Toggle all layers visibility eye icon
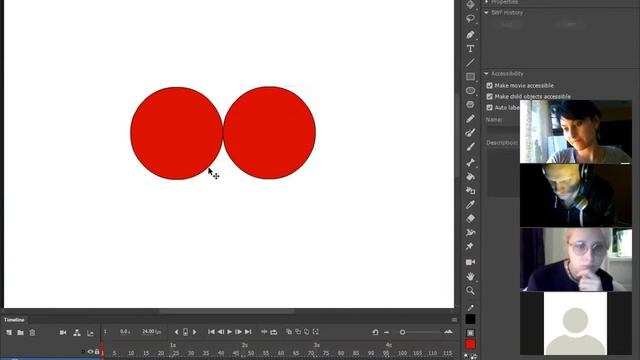This screenshot has height=360, width=640. tap(90, 351)
